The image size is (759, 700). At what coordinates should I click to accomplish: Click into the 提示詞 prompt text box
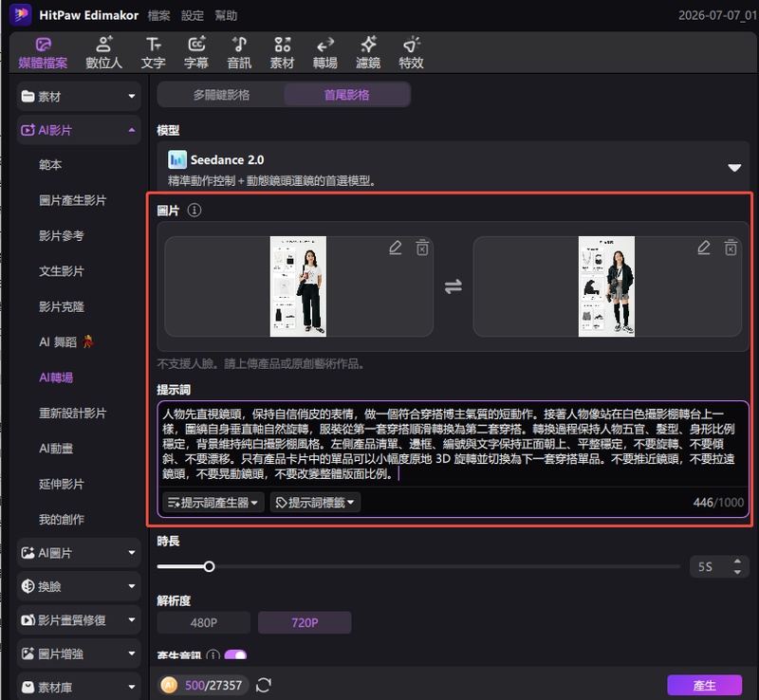pos(454,444)
